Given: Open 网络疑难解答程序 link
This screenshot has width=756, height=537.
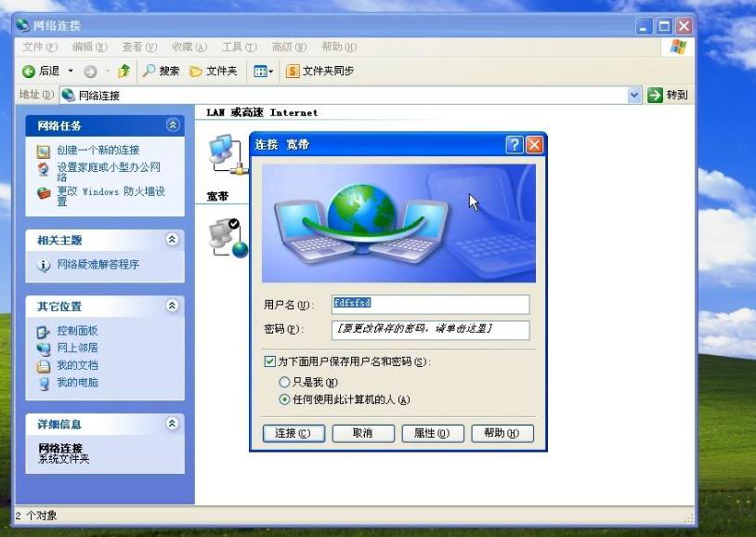Looking at the screenshot, I should (x=98, y=264).
